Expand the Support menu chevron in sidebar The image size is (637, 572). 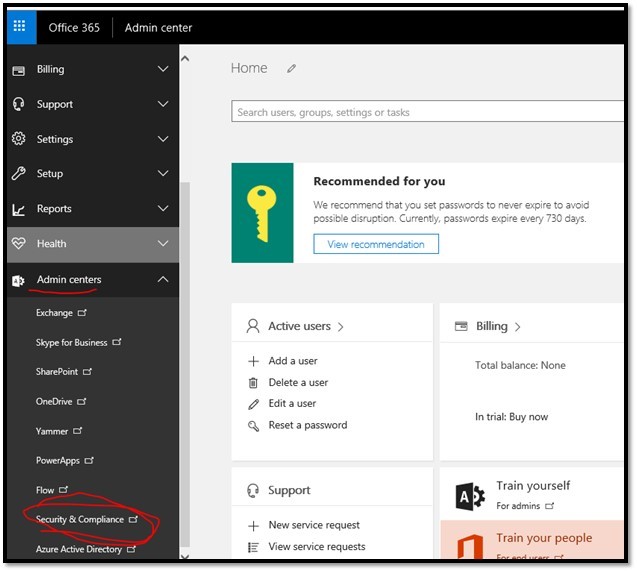click(x=163, y=104)
